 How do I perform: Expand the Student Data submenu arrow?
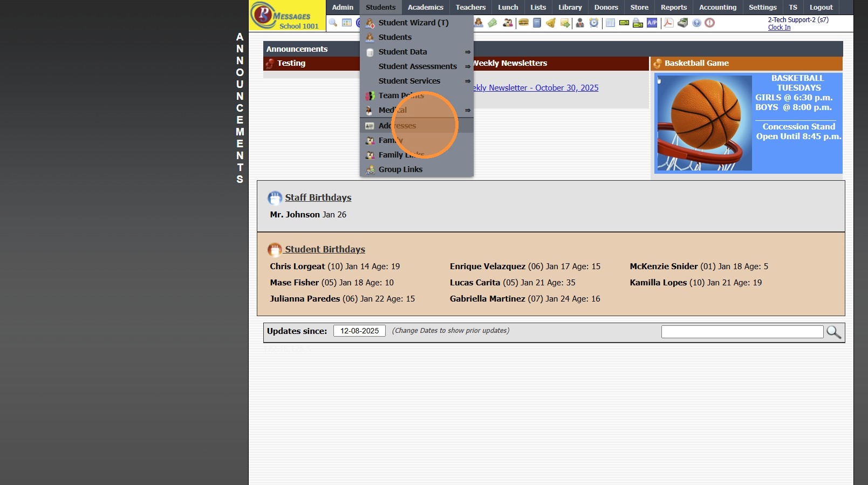[467, 52]
